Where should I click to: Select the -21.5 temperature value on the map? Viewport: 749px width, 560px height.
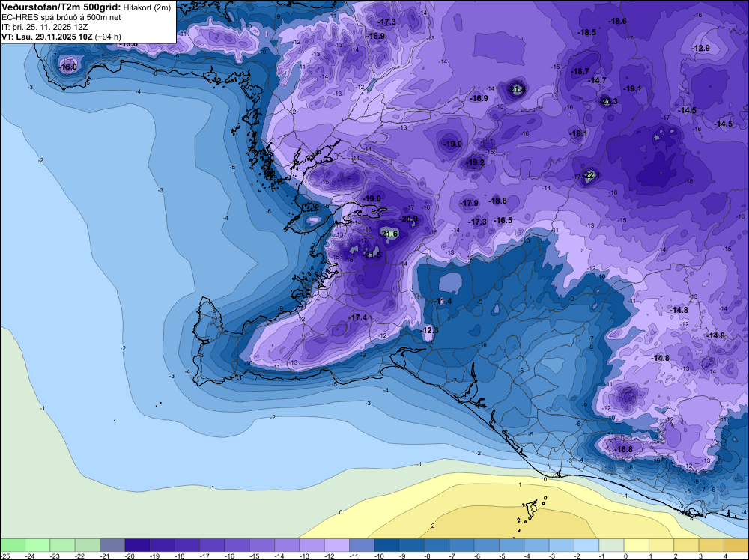point(372,255)
